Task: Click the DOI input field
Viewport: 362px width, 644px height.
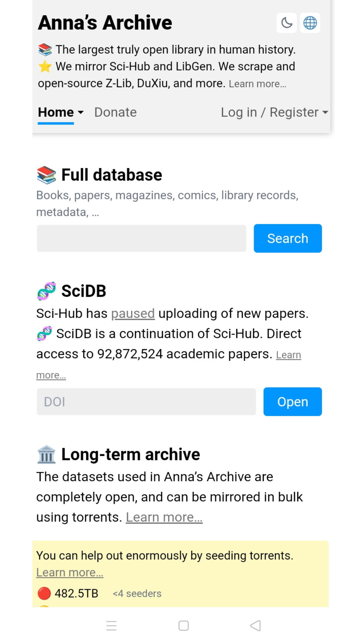Action: click(146, 401)
